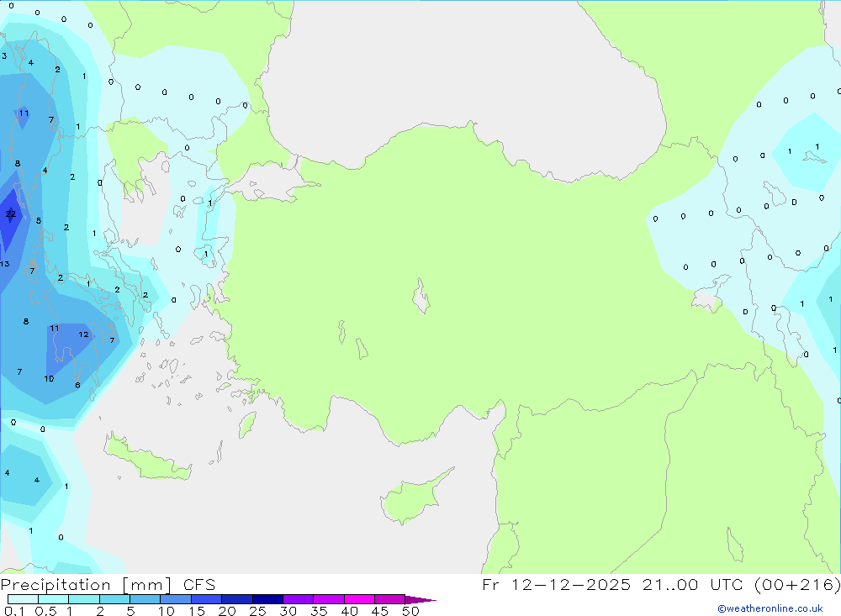841x616 pixels.
Task: Select the 25–30 mm legend color swatch
Action: point(267,599)
